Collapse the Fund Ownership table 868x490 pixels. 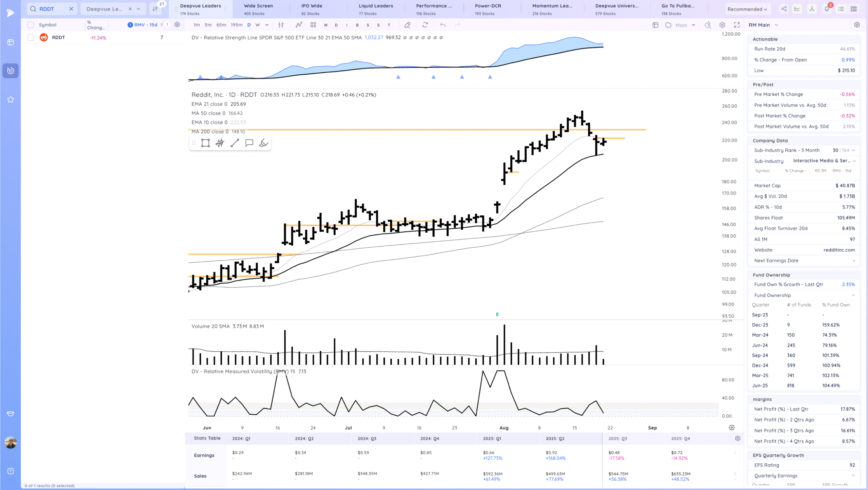click(853, 295)
